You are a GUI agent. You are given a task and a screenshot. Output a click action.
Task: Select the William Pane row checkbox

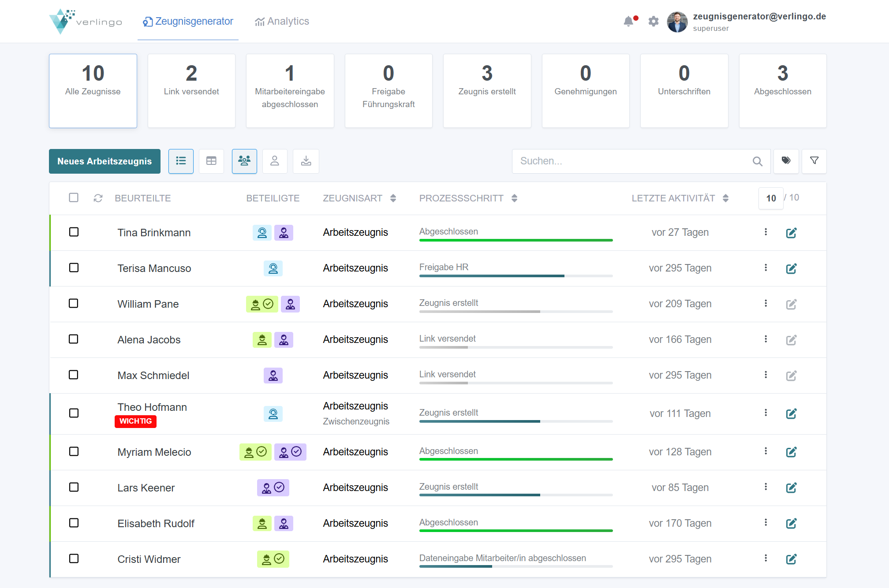74,304
